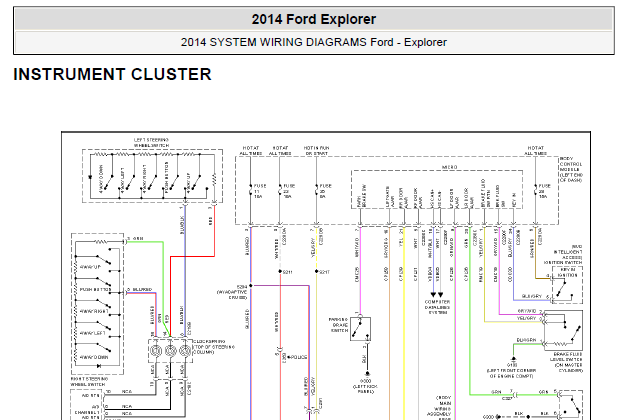Click the "KEY IN IGNITION" label
The width and height of the screenshot is (621, 420).
click(x=567, y=272)
